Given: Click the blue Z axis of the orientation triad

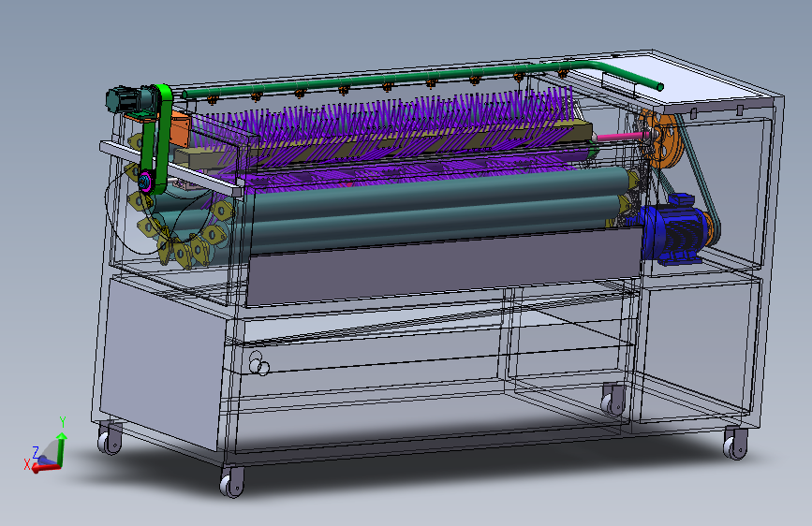Looking at the screenshot, I should 48,460.
